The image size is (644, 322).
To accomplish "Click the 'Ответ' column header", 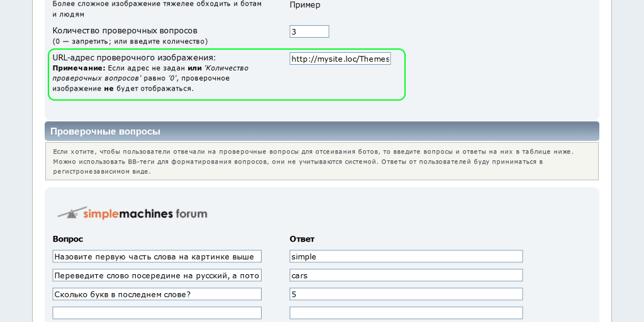I will click(x=302, y=239).
